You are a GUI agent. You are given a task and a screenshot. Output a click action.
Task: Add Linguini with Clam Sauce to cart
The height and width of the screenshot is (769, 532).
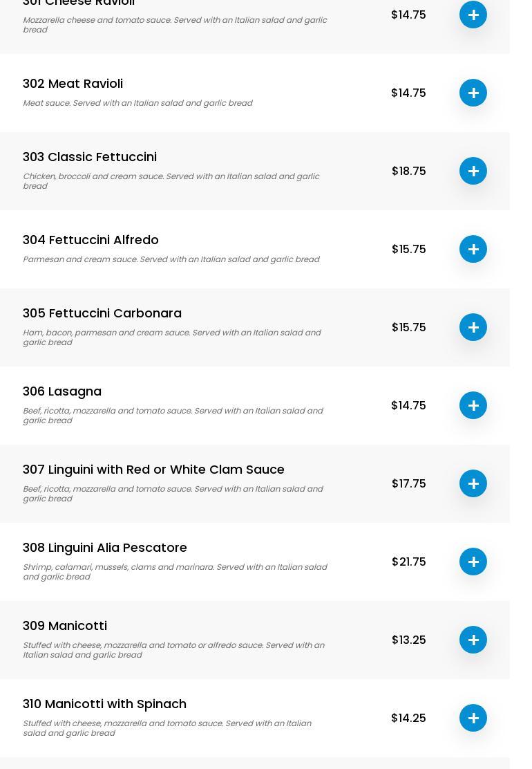pyautogui.click(x=473, y=483)
